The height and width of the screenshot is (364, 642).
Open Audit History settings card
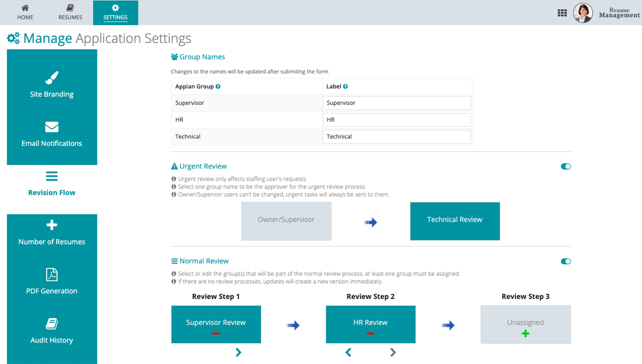pyautogui.click(x=52, y=330)
